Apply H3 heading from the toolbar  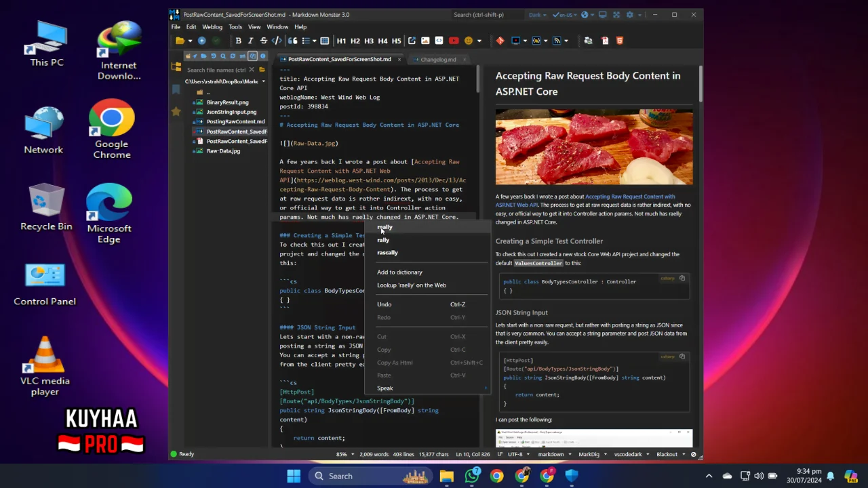pos(369,41)
